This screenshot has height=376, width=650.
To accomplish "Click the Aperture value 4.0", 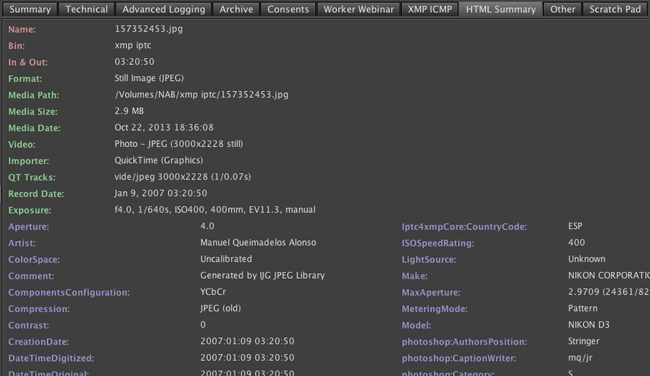I will pos(207,226).
